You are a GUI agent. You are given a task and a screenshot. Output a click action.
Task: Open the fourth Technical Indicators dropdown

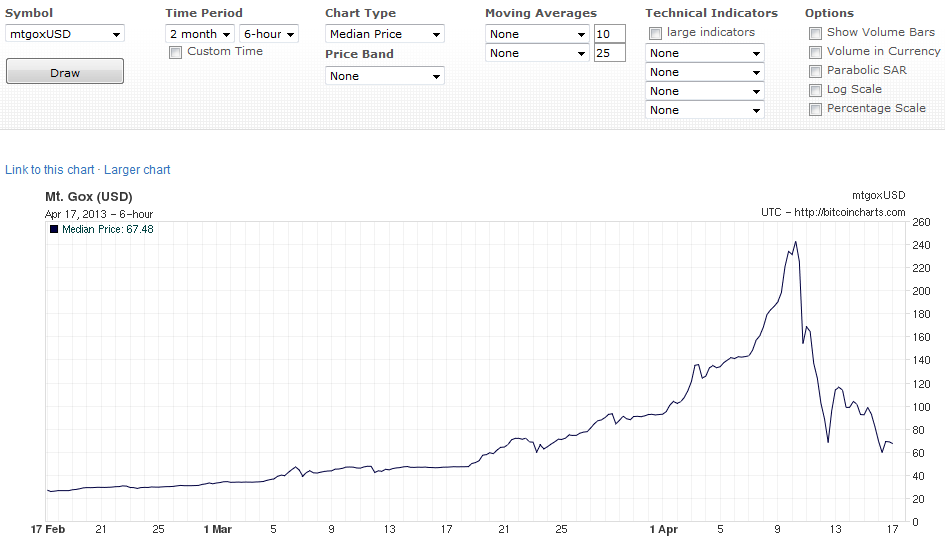point(705,110)
